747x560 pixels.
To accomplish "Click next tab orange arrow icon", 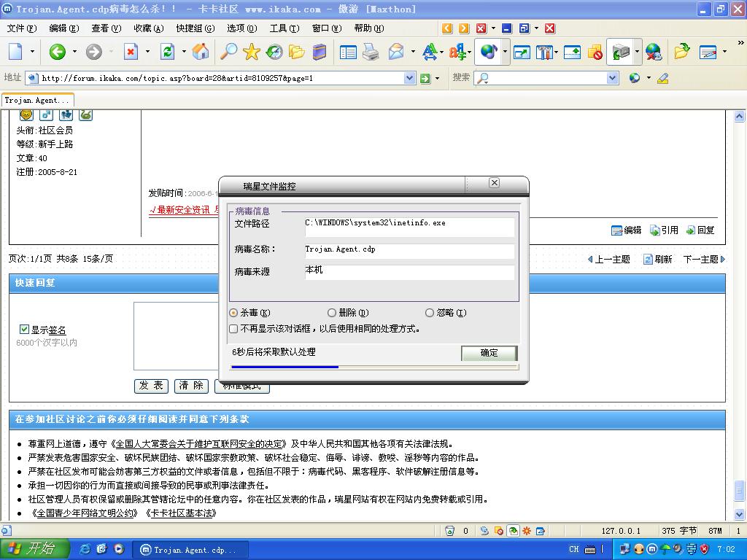I will [463, 28].
